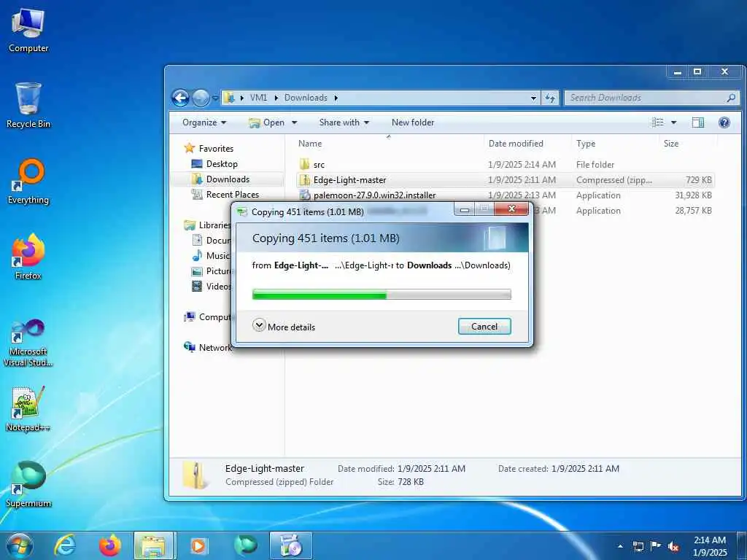
Task: Select Libraries in the navigation pane
Action: (208, 225)
